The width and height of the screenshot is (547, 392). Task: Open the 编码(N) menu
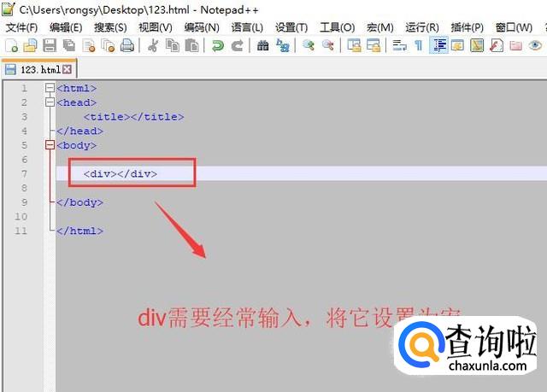202,27
